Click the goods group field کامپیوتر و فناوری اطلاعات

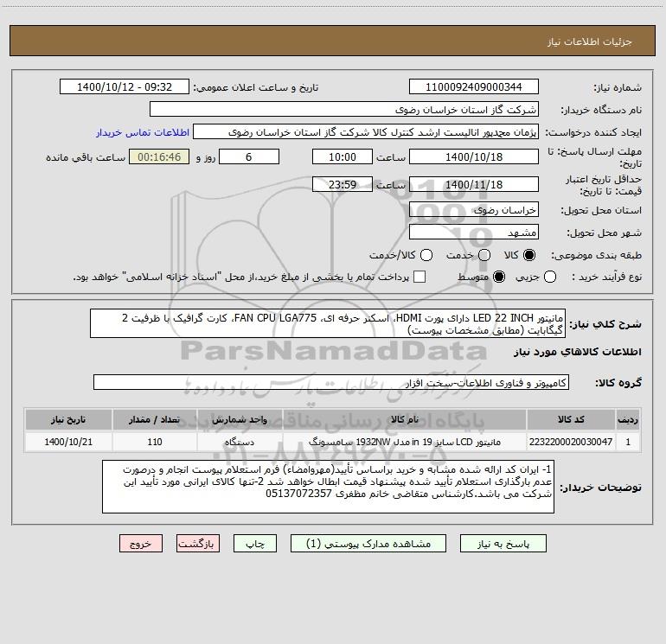[x=331, y=382]
